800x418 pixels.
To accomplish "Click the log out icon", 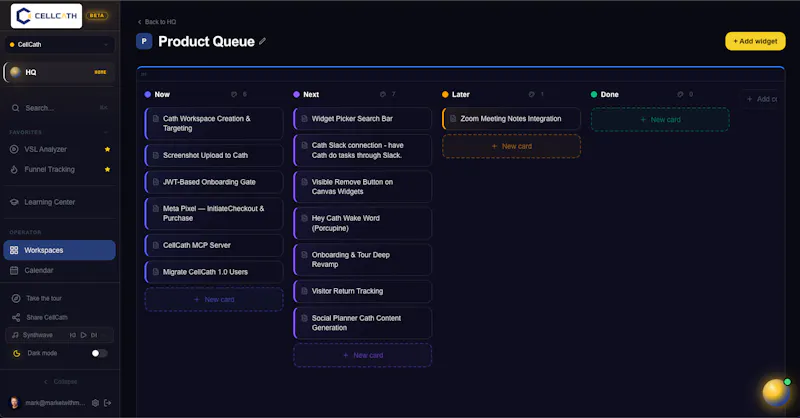I will click(108, 403).
